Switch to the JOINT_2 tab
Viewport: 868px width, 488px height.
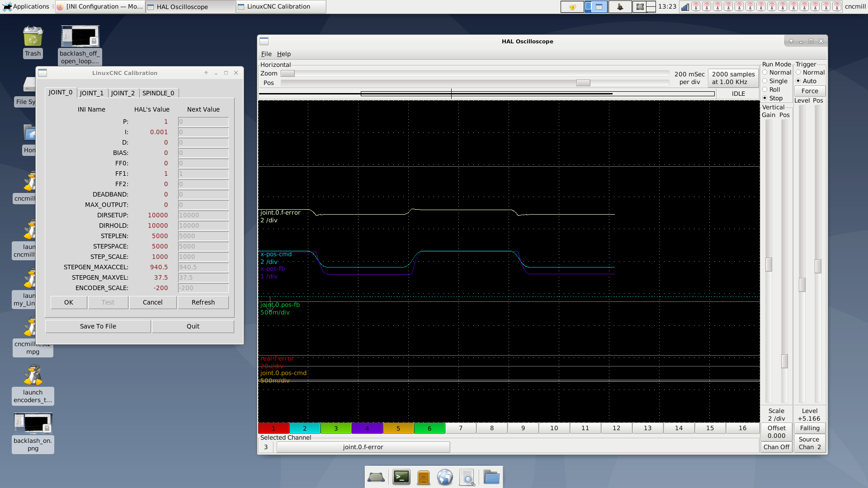(x=123, y=93)
